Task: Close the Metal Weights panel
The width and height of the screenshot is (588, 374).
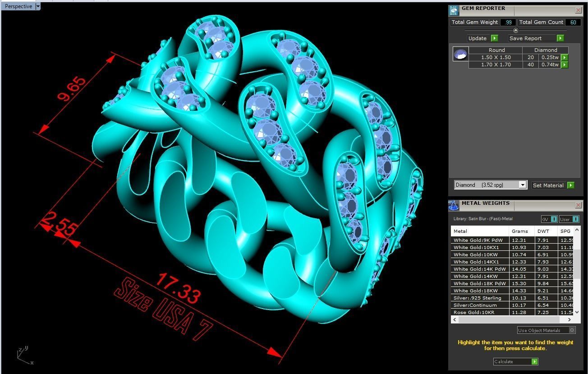Action: [x=579, y=205]
